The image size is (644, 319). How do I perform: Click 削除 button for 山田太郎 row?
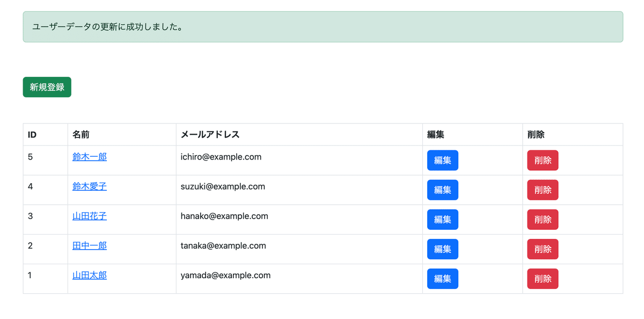pyautogui.click(x=543, y=278)
